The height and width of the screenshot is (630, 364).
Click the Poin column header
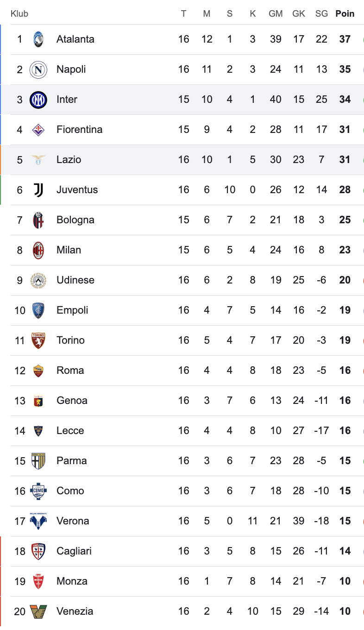[x=345, y=14]
